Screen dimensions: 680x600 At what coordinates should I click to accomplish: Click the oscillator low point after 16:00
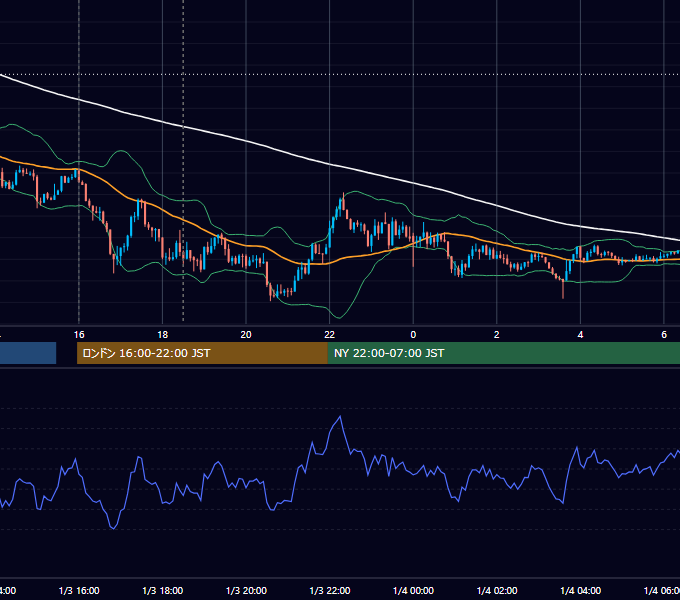click(x=114, y=528)
